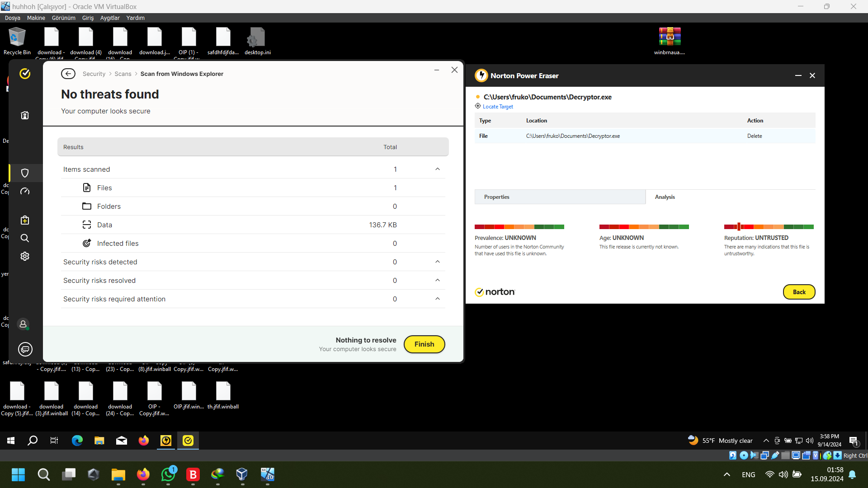Image resolution: width=868 pixels, height=488 pixels.
Task: Open the backup clipboard-plus icon in Norton sidebar
Action: pyautogui.click(x=25, y=220)
